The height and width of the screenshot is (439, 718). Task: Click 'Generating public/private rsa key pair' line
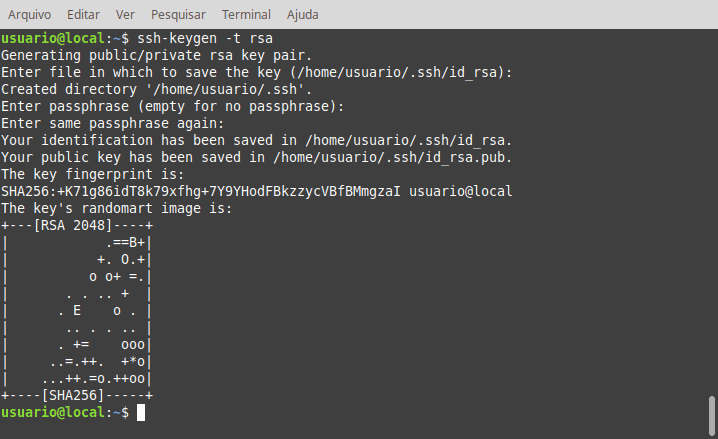pyautogui.click(x=156, y=55)
